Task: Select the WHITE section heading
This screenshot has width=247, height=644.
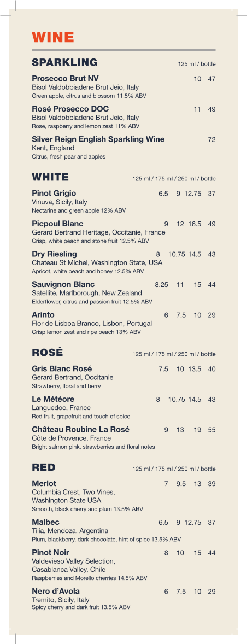Action: click(x=50, y=178)
